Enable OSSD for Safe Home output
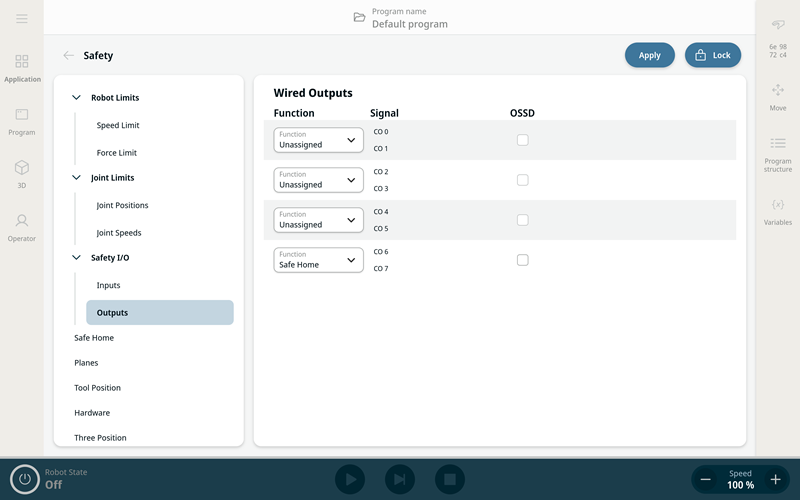 tap(522, 260)
